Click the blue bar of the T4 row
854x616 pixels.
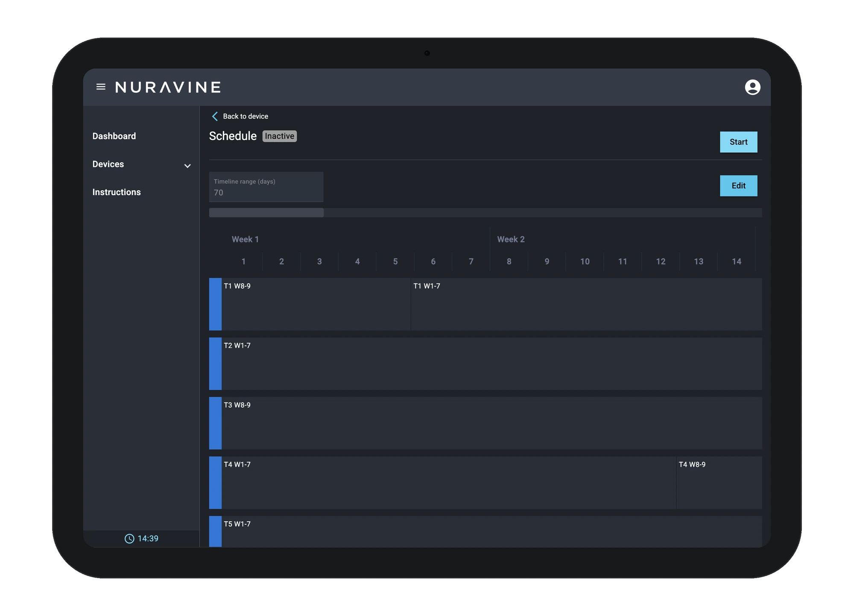click(215, 483)
